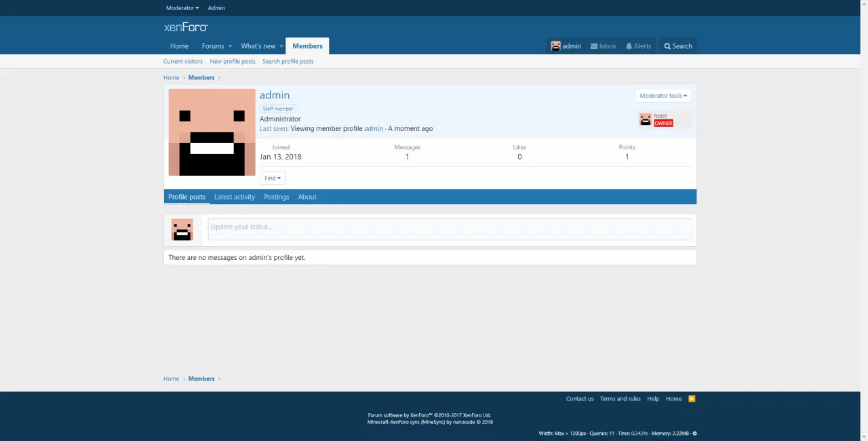Click the XenForo logo
The width and height of the screenshot is (868, 441).
(x=186, y=27)
